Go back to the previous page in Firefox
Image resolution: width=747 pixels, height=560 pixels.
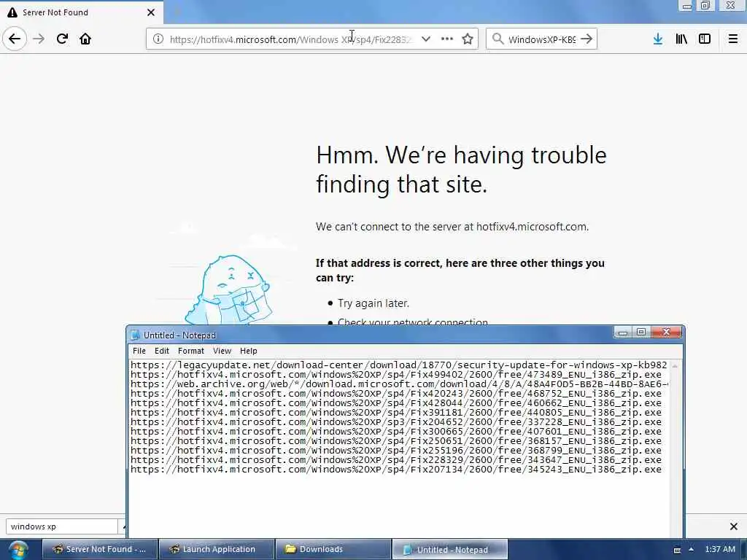(x=15, y=39)
